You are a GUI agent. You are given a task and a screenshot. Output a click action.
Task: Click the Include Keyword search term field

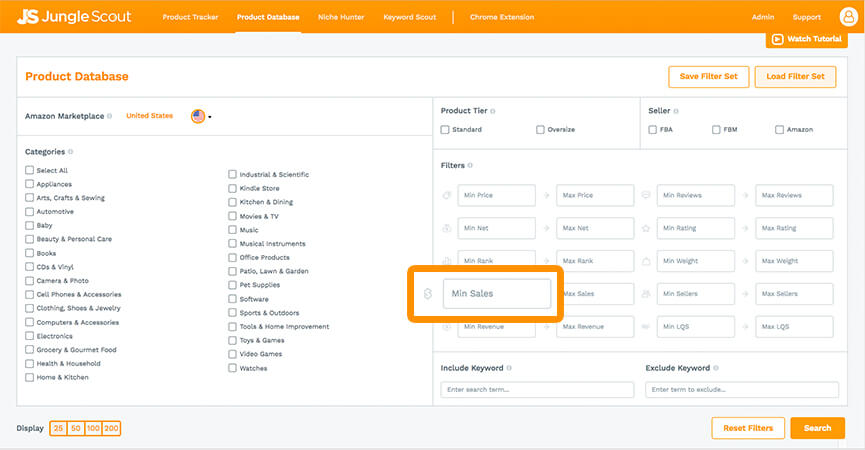coord(537,389)
